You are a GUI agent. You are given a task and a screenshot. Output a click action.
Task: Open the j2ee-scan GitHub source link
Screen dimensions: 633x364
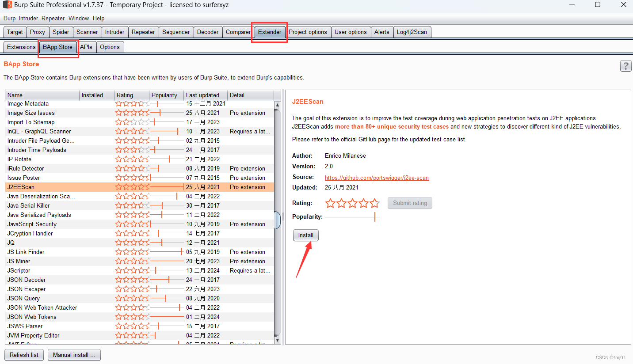[377, 178]
